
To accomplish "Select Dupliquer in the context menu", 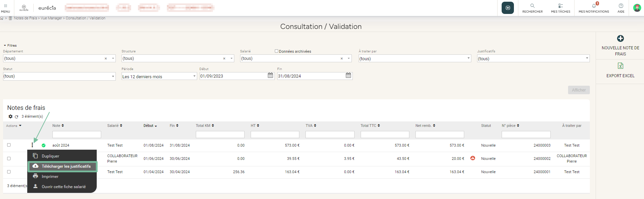I will point(50,156).
